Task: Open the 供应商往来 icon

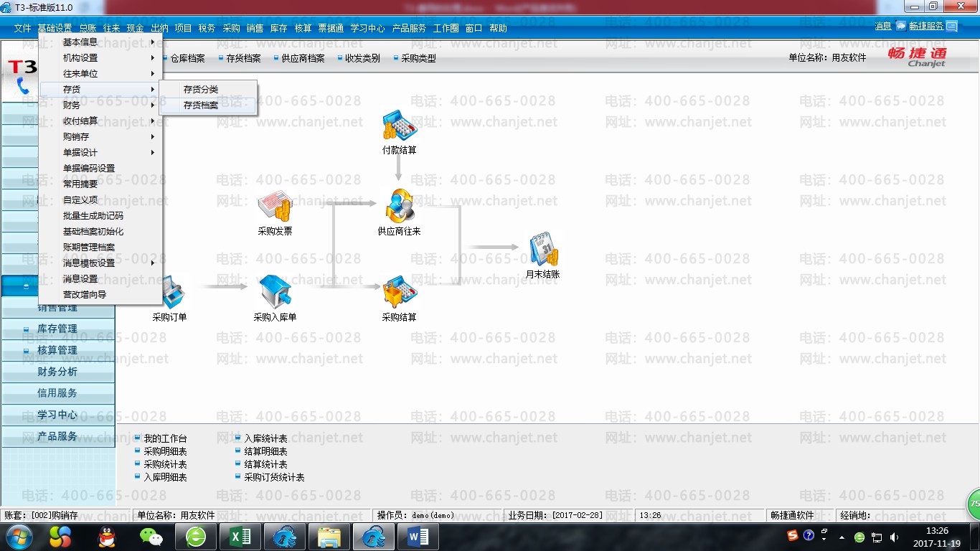Action: (399, 207)
